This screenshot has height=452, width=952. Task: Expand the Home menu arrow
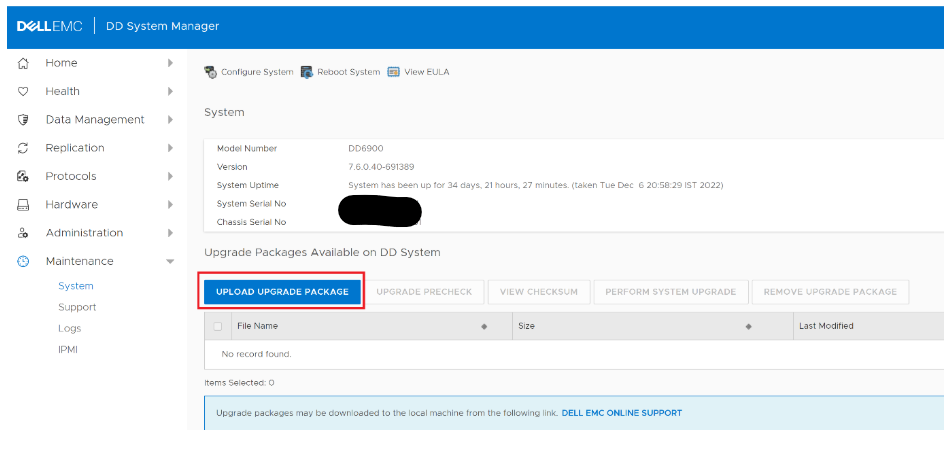170,63
